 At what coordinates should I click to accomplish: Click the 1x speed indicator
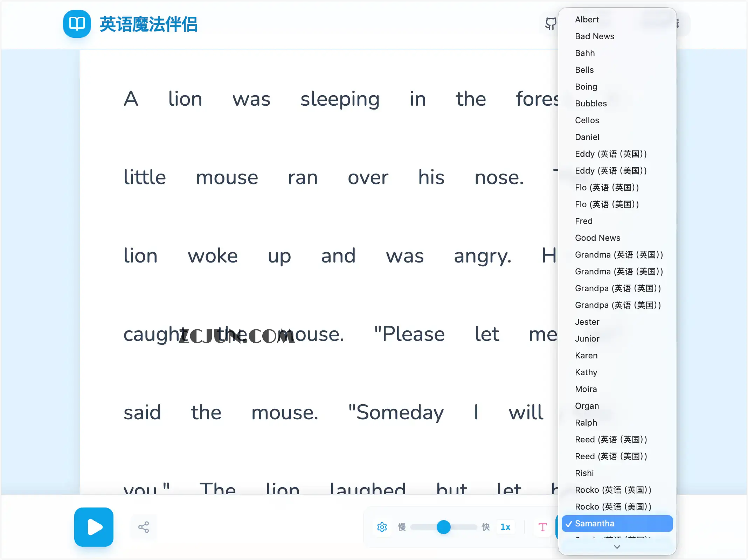click(505, 527)
